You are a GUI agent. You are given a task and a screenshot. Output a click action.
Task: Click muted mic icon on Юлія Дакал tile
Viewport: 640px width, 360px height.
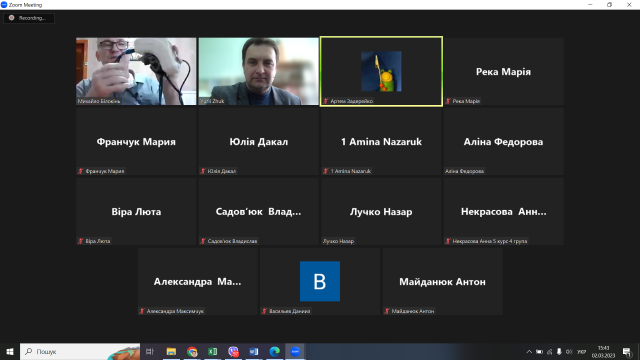pyautogui.click(x=203, y=171)
